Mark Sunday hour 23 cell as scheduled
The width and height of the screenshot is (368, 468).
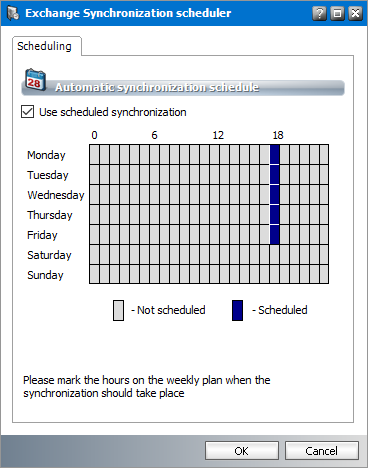(x=324, y=274)
